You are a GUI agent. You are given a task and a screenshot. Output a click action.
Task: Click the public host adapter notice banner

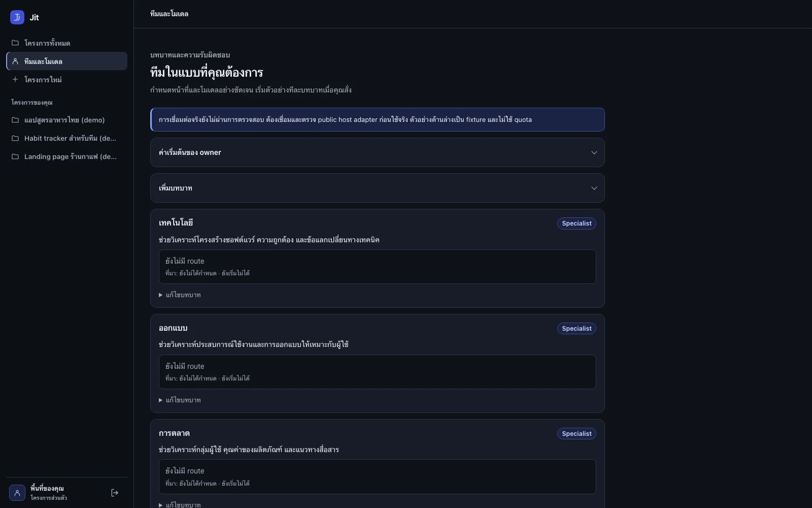[378, 120]
